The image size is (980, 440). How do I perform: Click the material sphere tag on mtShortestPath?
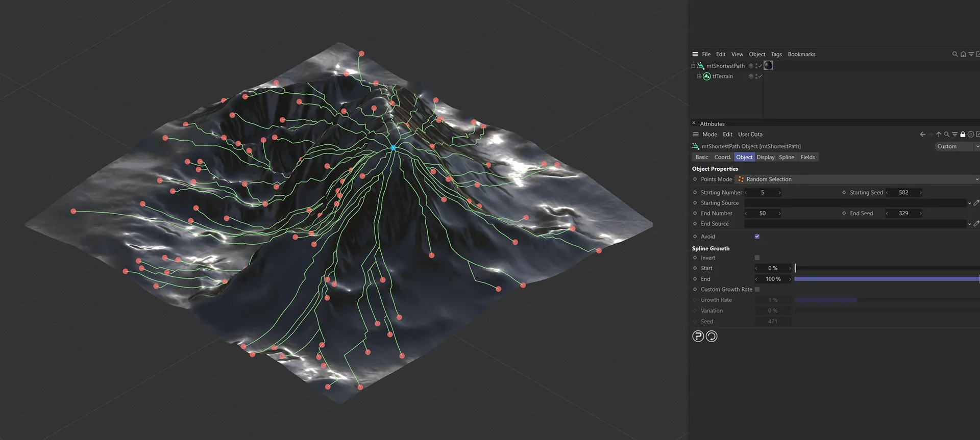[x=768, y=65]
